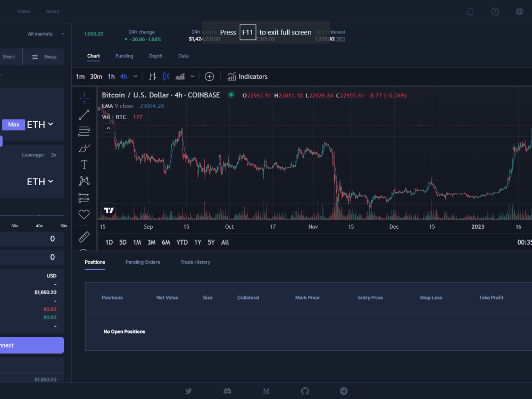The image size is (532, 399).
Task: Set interval to 4h
Action: click(123, 77)
